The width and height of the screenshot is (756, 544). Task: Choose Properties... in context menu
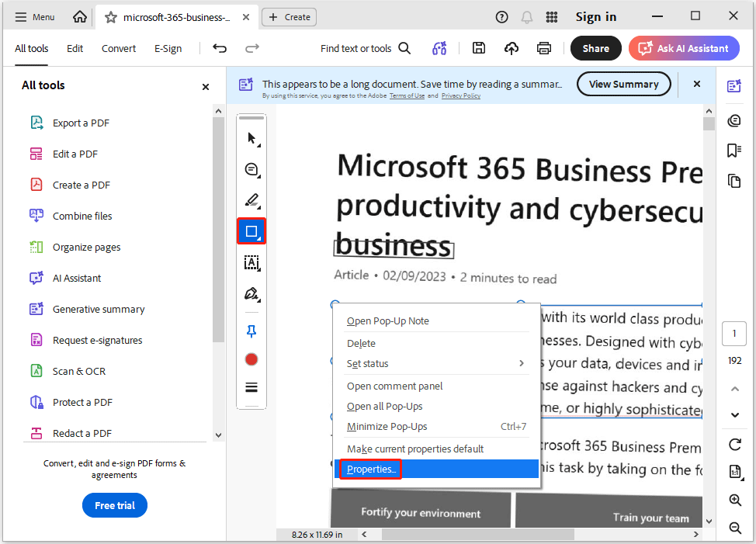click(x=437, y=470)
